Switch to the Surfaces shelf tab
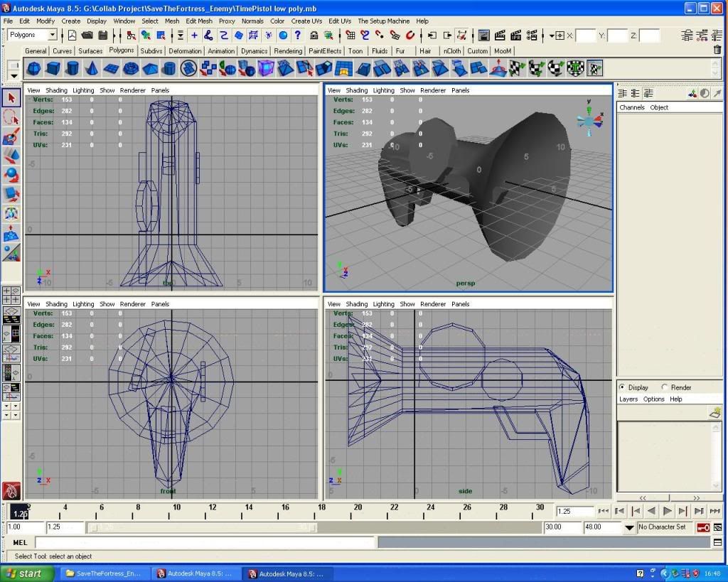Screen dimensions: 728x582 [90, 51]
